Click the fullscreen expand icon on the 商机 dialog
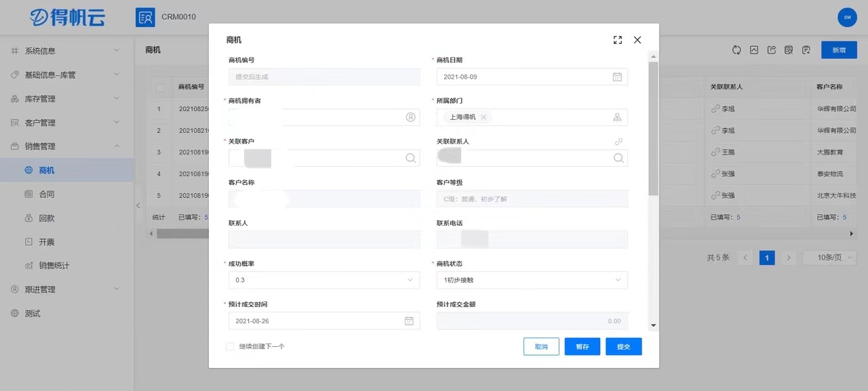This screenshot has height=391, width=868. point(617,40)
